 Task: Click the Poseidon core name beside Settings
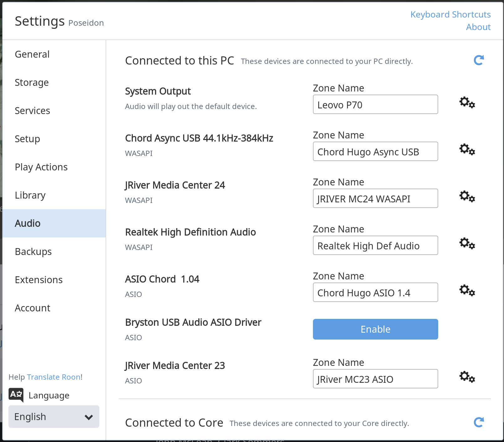[86, 23]
